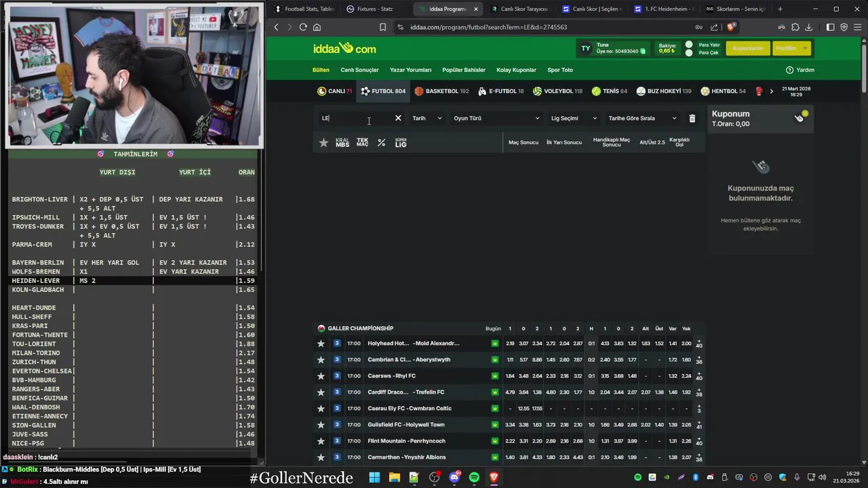Open the CANLI live sports category
The image size is (868, 488).
pos(334,91)
